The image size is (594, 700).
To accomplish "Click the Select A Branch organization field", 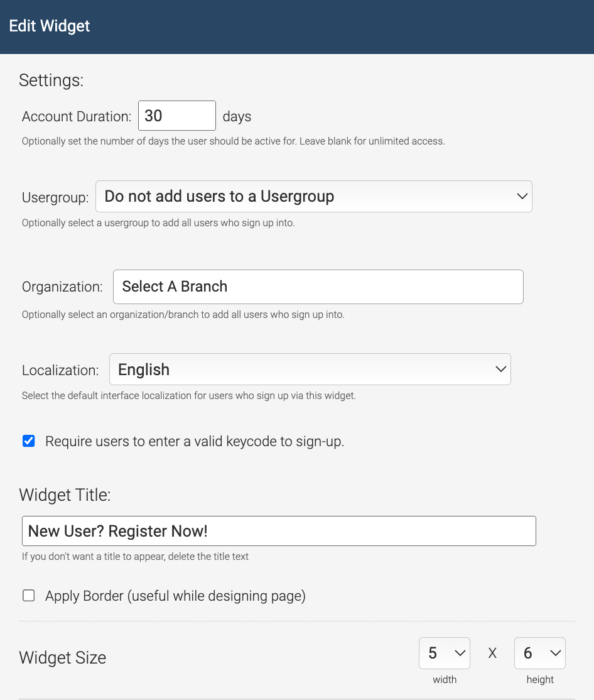I will coord(318,287).
